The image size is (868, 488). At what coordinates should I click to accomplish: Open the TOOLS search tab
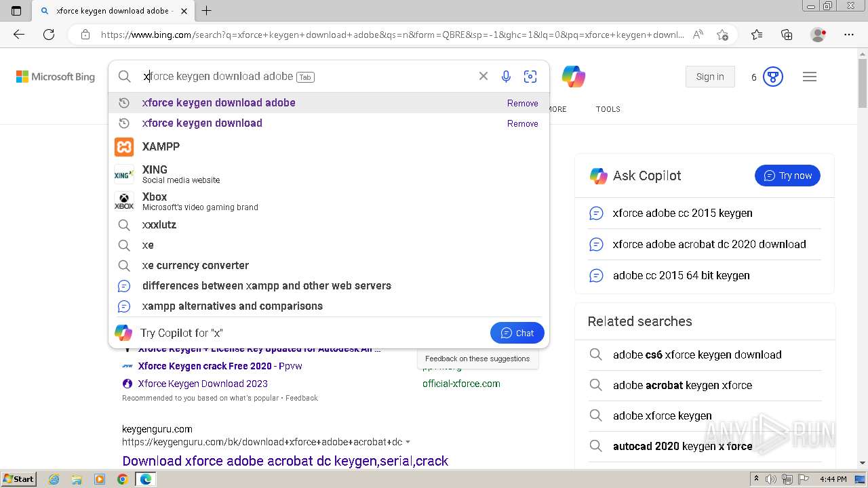click(608, 109)
